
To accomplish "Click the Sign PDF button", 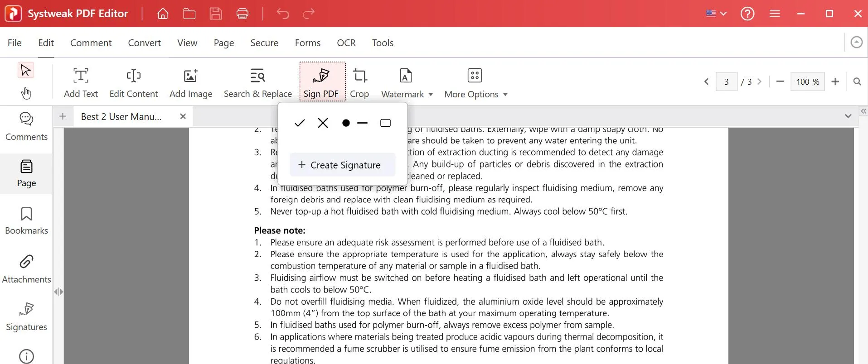I will 321,82.
